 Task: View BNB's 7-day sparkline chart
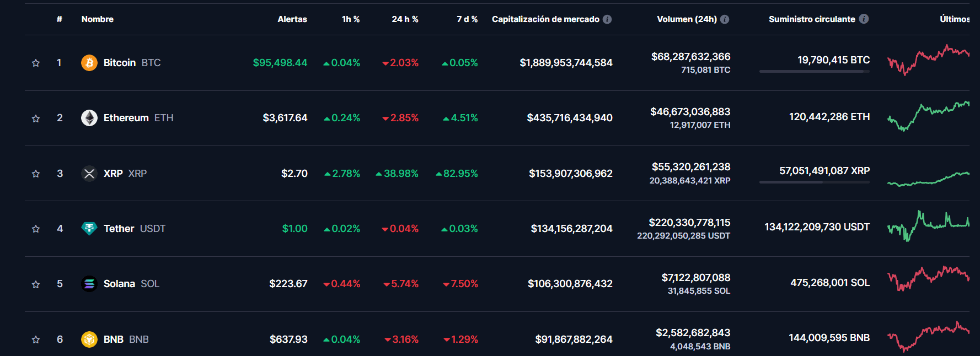[928, 337]
